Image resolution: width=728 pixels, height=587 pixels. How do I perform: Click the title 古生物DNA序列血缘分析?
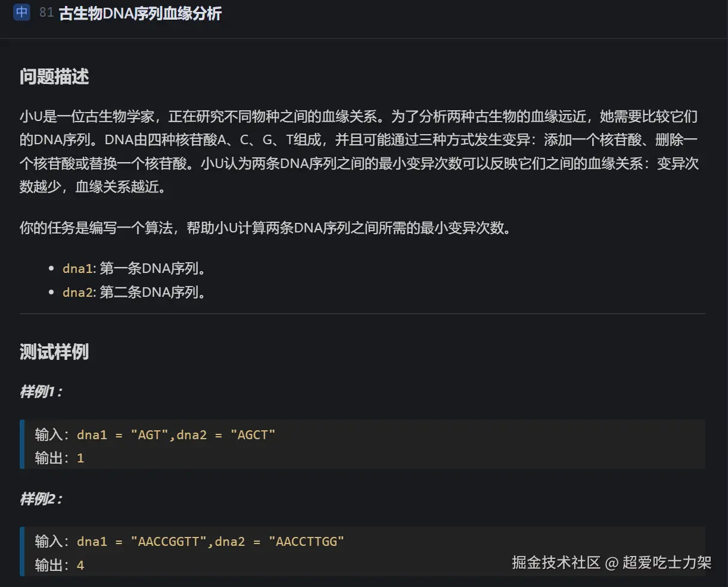(140, 14)
